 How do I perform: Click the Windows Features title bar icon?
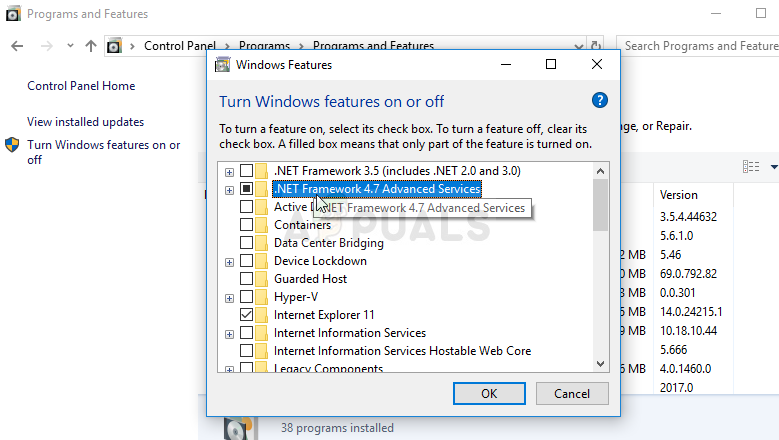[x=222, y=65]
